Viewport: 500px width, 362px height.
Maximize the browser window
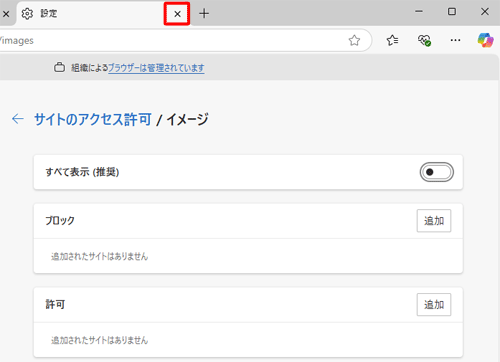(452, 12)
